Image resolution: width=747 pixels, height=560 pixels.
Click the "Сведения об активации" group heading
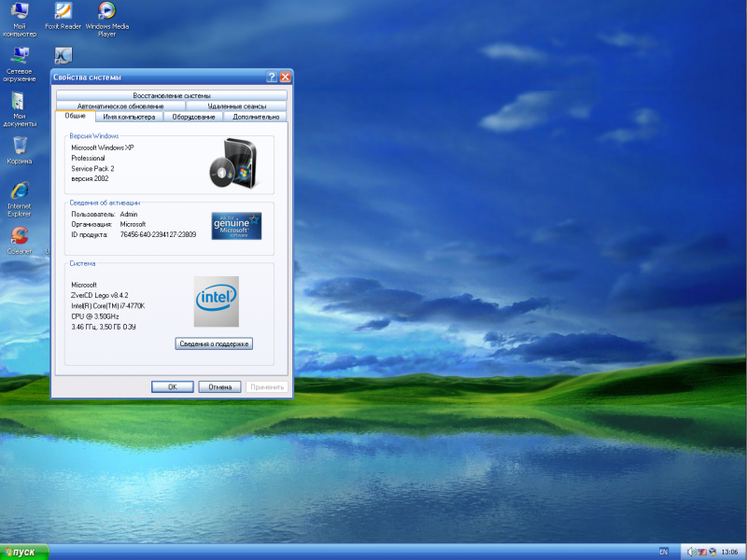105,203
